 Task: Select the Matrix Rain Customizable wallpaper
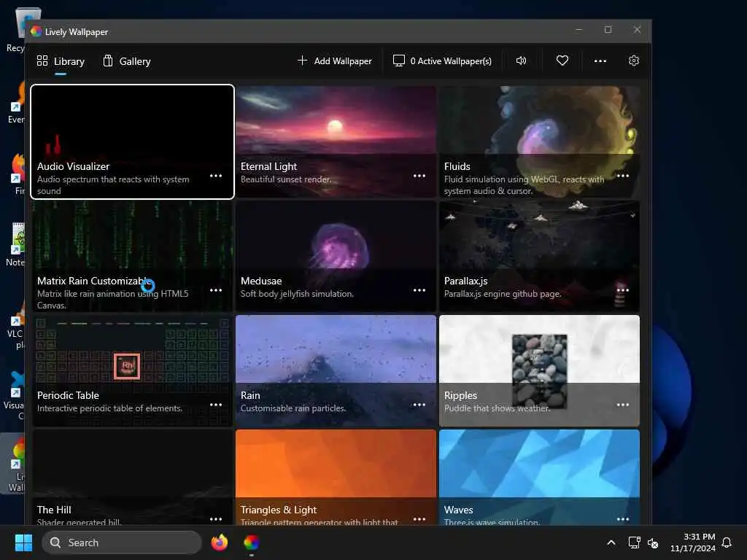point(133,256)
